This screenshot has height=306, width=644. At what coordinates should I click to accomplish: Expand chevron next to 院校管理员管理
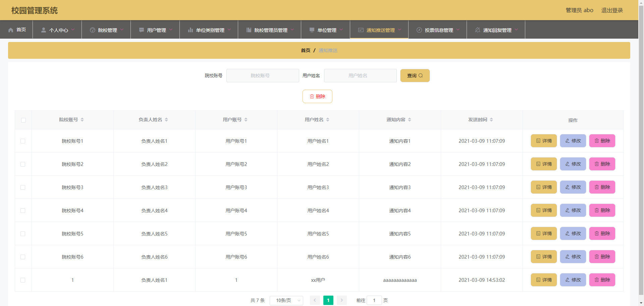tap(292, 30)
